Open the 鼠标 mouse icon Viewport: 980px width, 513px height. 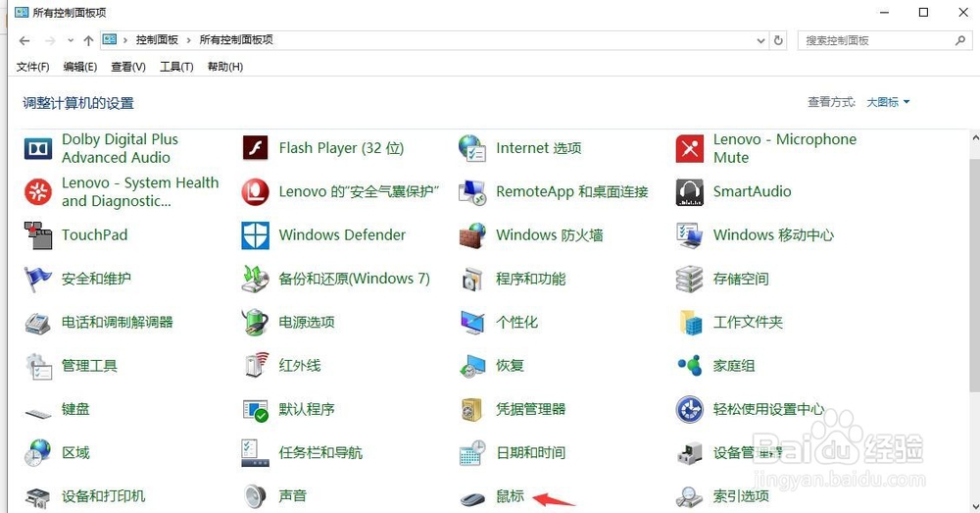[472, 498]
